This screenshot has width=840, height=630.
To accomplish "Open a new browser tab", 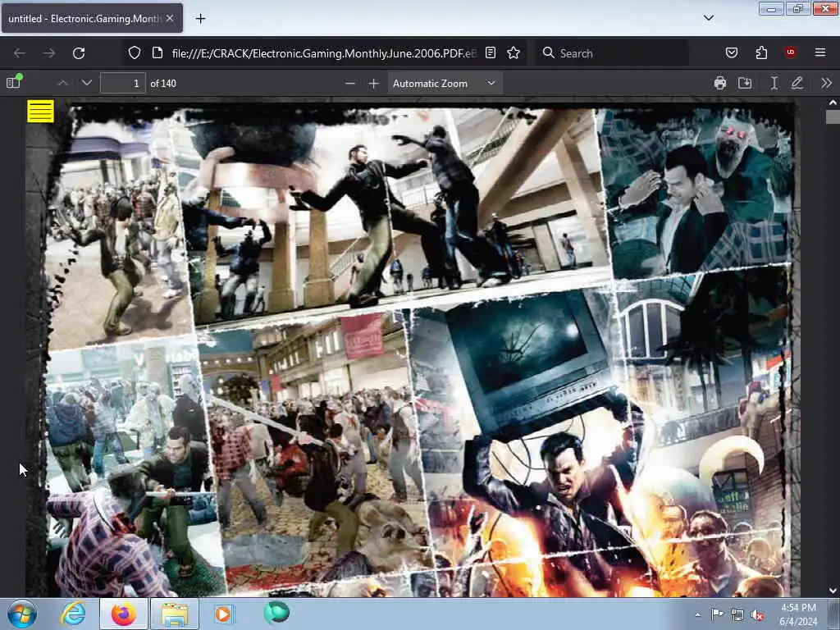I will click(x=200, y=18).
